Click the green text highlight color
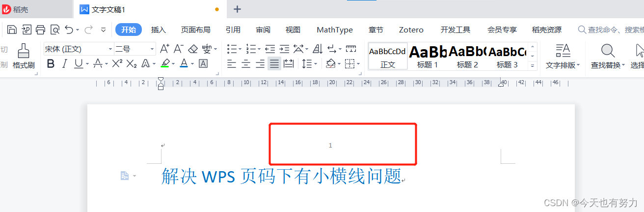This screenshot has height=212, width=644. (165, 63)
